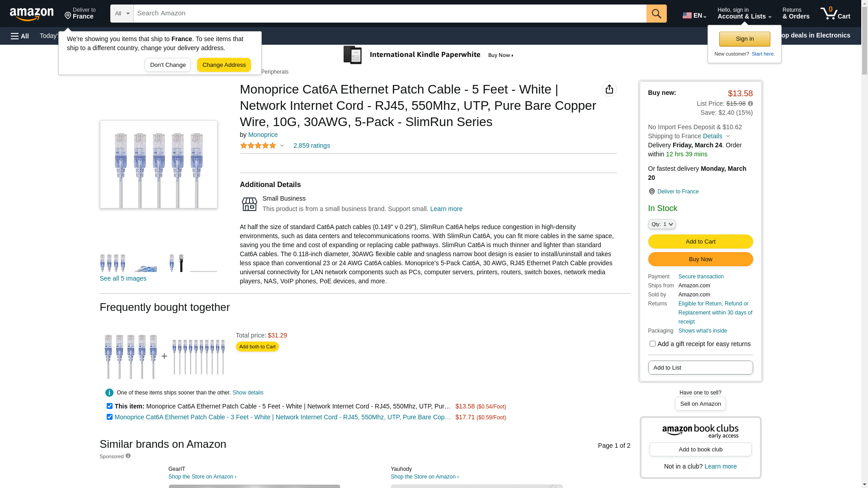Screen dimensions: 868x488
Task: Open the Qty quantity dropdown
Action: pyautogui.click(x=662, y=224)
